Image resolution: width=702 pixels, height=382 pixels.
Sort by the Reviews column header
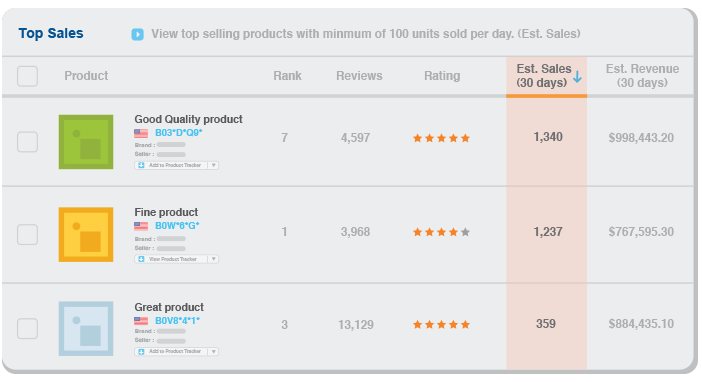point(359,76)
